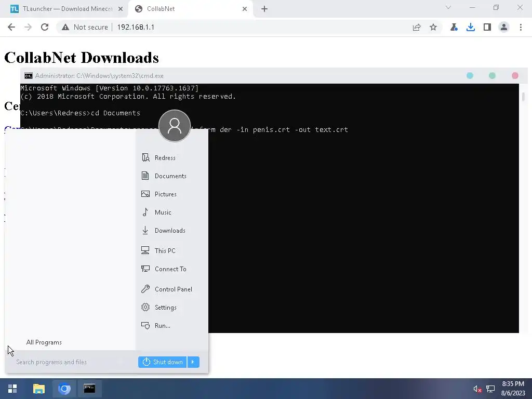Click the Control Panel wrench icon
The width and height of the screenshot is (532, 399).
(145, 289)
